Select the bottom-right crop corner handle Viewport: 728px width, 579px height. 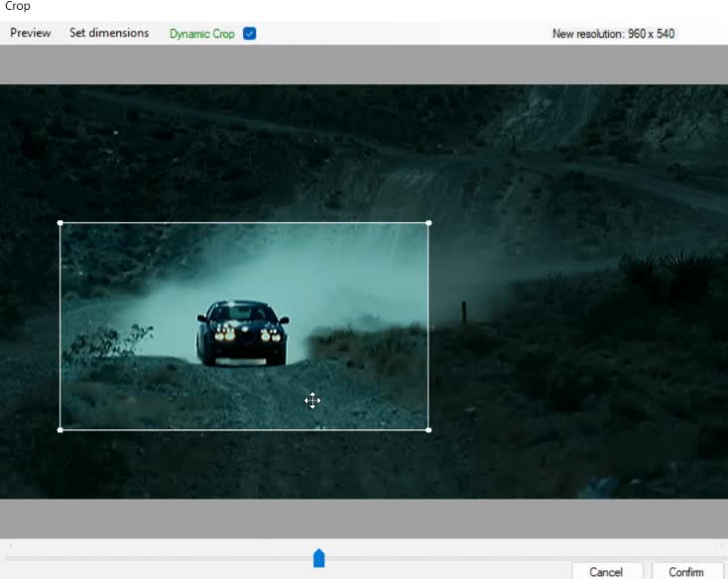tap(428, 429)
